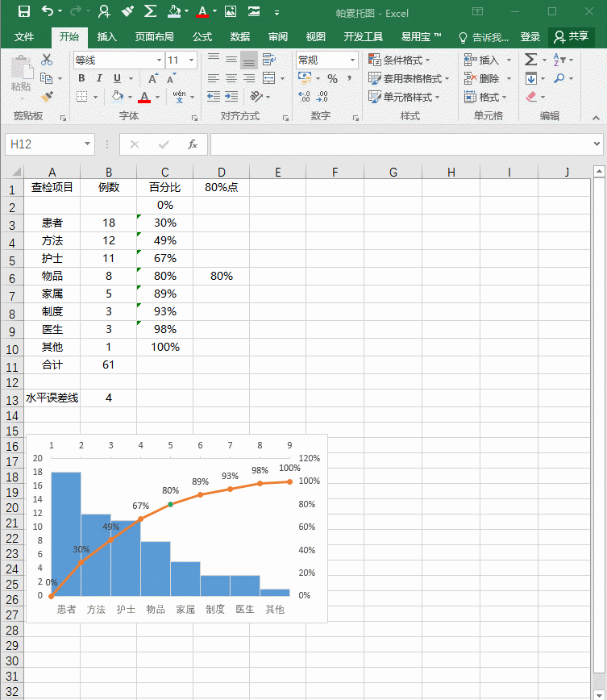
Task: Click the Fill Color paint bucket
Action: pyautogui.click(x=118, y=97)
